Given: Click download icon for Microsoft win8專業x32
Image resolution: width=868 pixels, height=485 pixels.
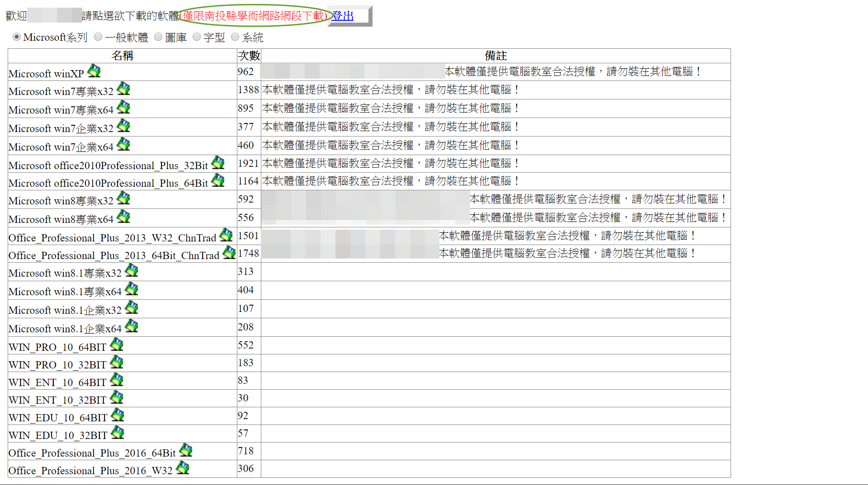Looking at the screenshot, I should (123, 198).
